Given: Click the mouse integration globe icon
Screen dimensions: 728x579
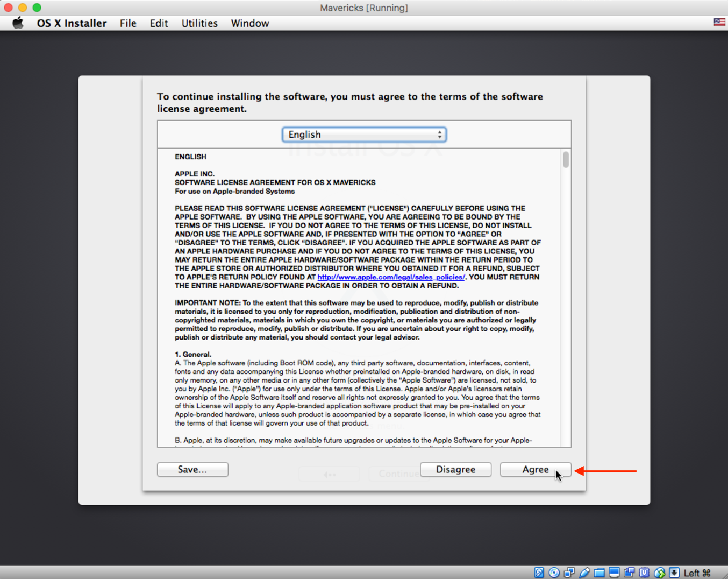Looking at the screenshot, I should 659,573.
